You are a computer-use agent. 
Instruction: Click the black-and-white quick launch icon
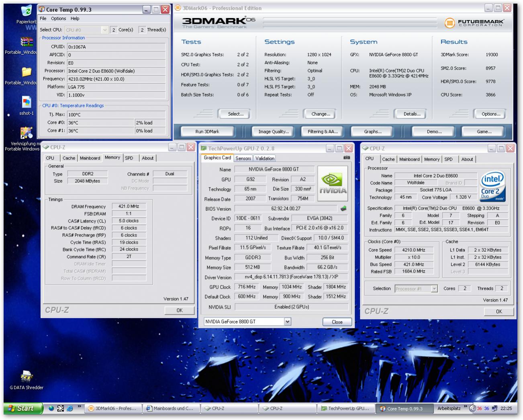[x=61, y=408]
